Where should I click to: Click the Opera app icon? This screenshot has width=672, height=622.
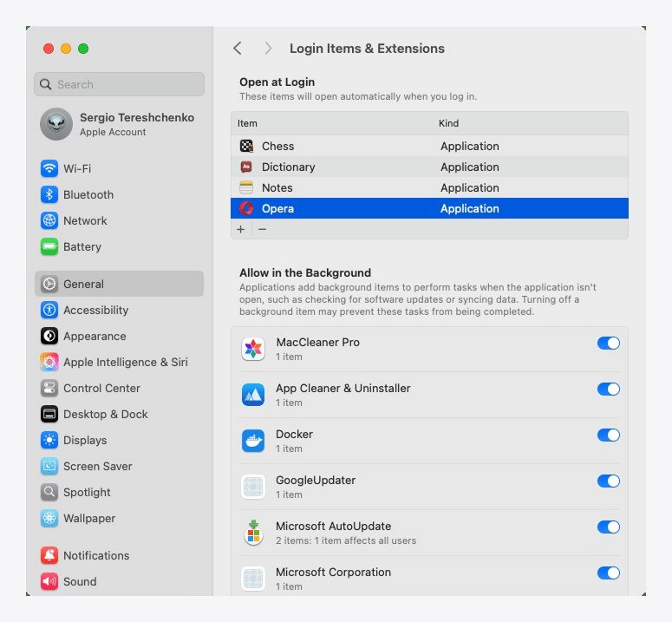coord(246,208)
